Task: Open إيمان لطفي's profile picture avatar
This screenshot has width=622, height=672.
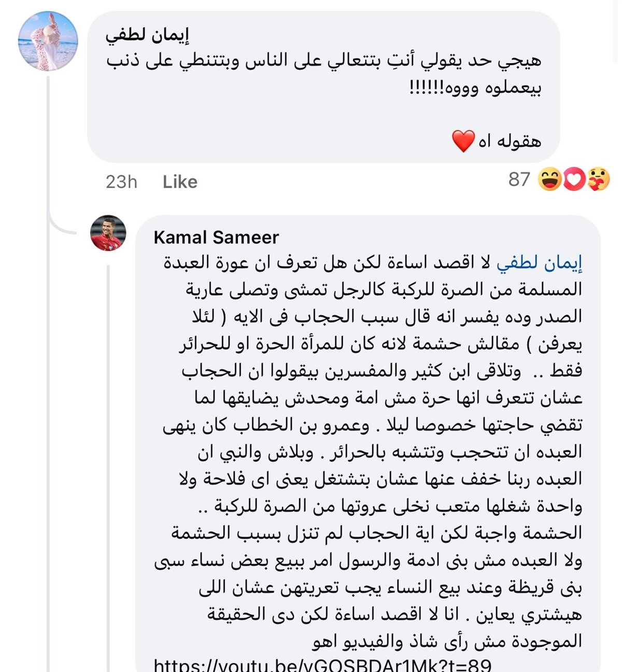Action: tap(48, 41)
